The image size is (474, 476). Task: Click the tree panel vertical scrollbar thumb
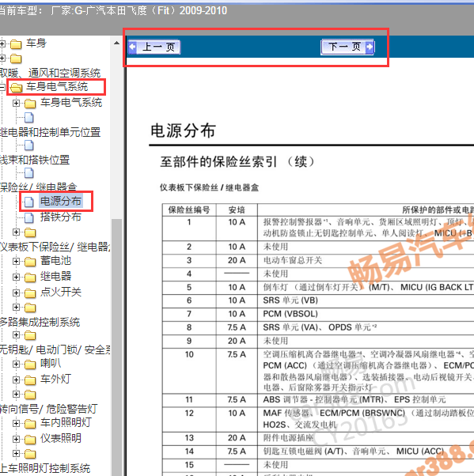click(x=116, y=347)
